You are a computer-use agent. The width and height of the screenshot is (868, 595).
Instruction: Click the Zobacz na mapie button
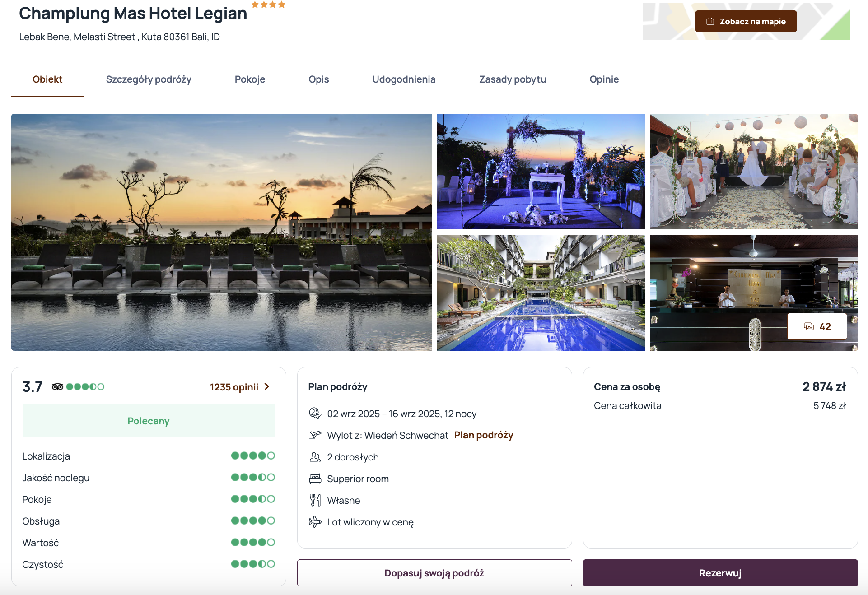tap(746, 21)
